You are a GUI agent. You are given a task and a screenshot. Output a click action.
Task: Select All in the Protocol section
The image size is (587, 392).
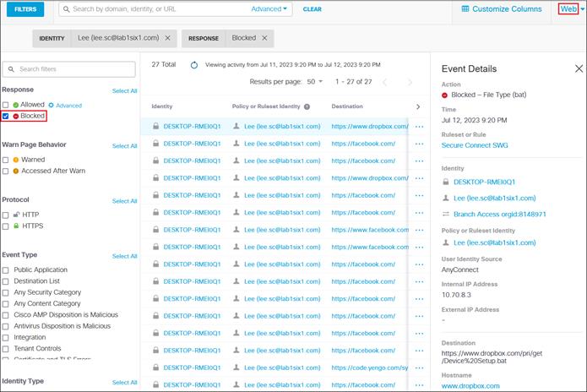coord(125,201)
